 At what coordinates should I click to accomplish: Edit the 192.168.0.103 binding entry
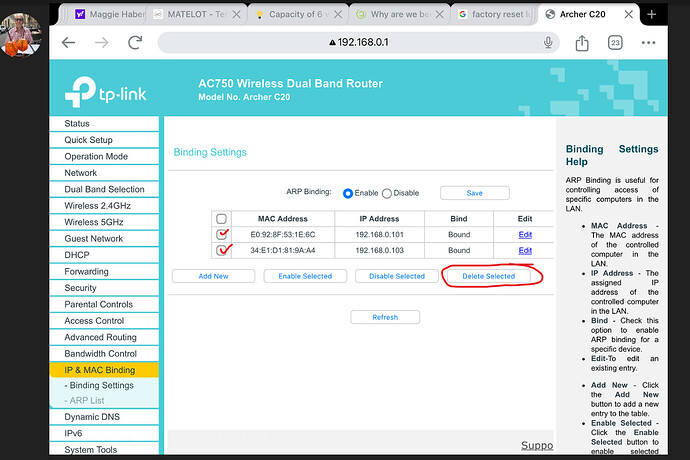click(x=525, y=250)
